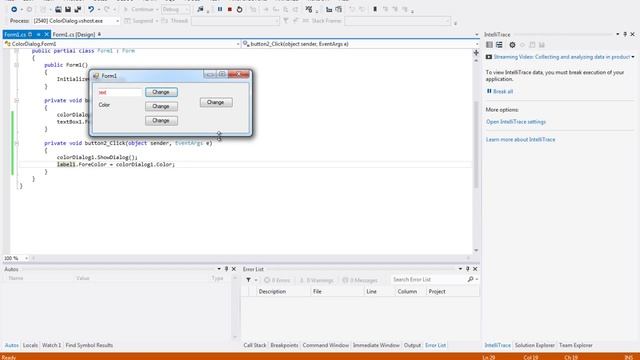Show IntelliTrace calls view icon
Viewport: 640px width, 360px height.
coord(499,45)
